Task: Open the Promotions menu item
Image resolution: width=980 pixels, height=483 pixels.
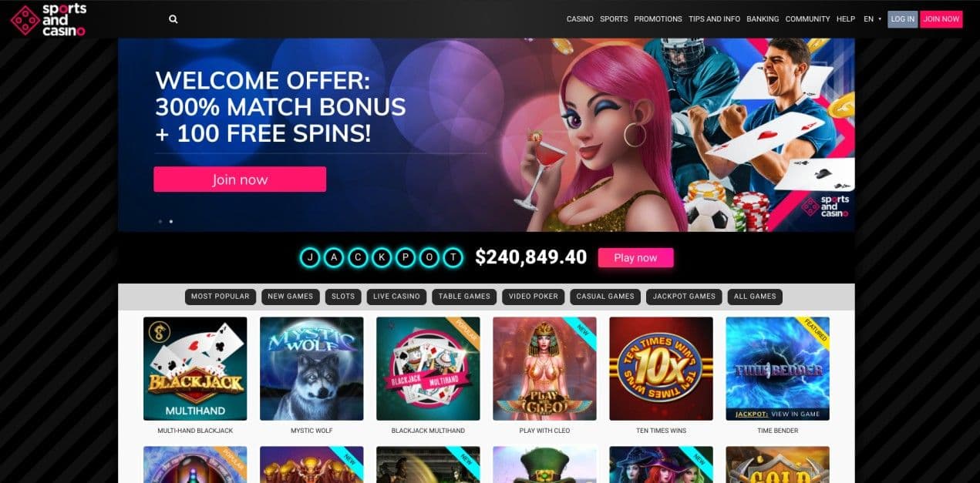Action: (x=658, y=19)
